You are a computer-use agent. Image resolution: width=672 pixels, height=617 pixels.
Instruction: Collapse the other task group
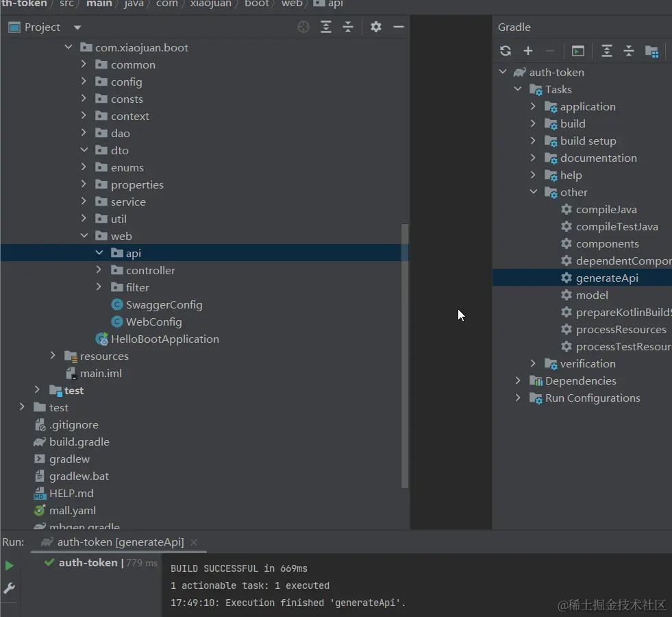pos(533,192)
